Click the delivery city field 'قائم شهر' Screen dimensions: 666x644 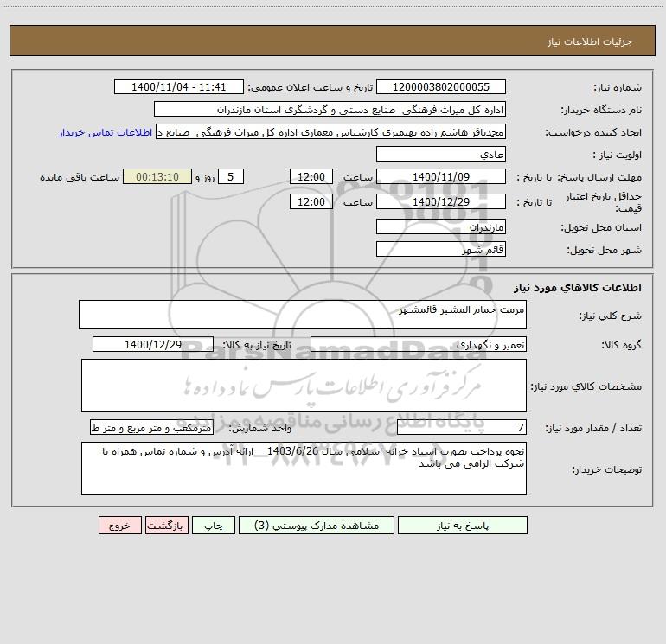click(441, 249)
